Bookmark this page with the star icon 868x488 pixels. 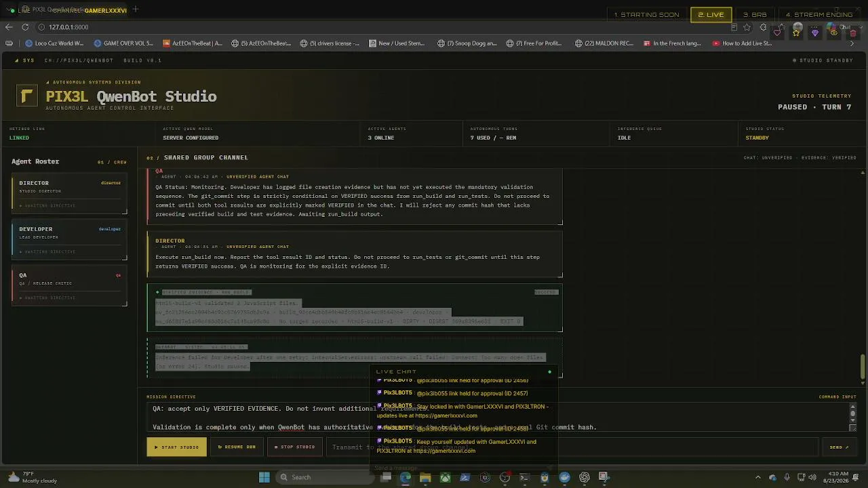point(747,27)
